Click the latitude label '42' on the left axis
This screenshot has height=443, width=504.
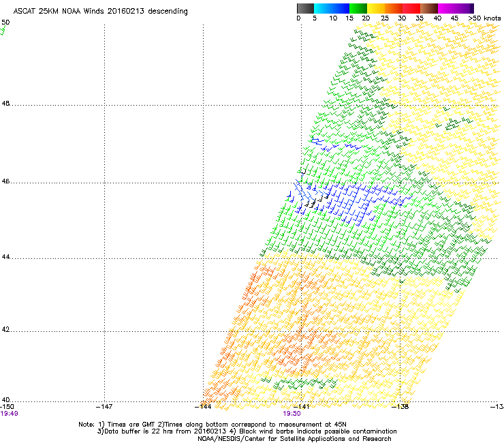[5, 329]
